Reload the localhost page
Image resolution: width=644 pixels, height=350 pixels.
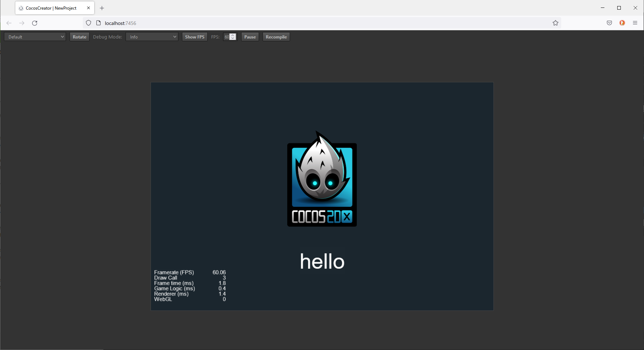tap(35, 23)
